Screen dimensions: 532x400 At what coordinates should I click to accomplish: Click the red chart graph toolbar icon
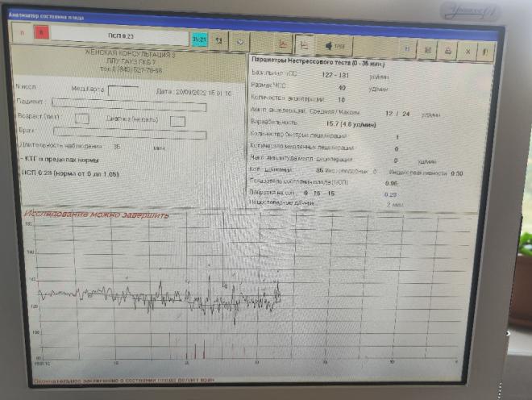tap(283, 44)
